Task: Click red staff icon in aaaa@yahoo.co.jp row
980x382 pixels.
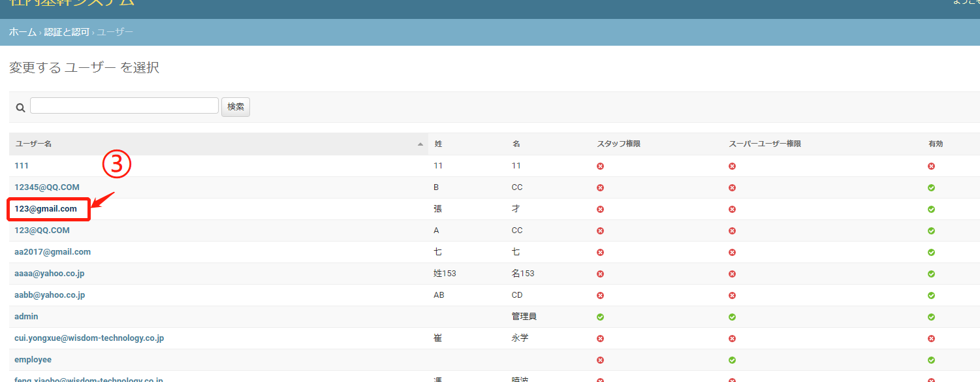Action: 600,274
